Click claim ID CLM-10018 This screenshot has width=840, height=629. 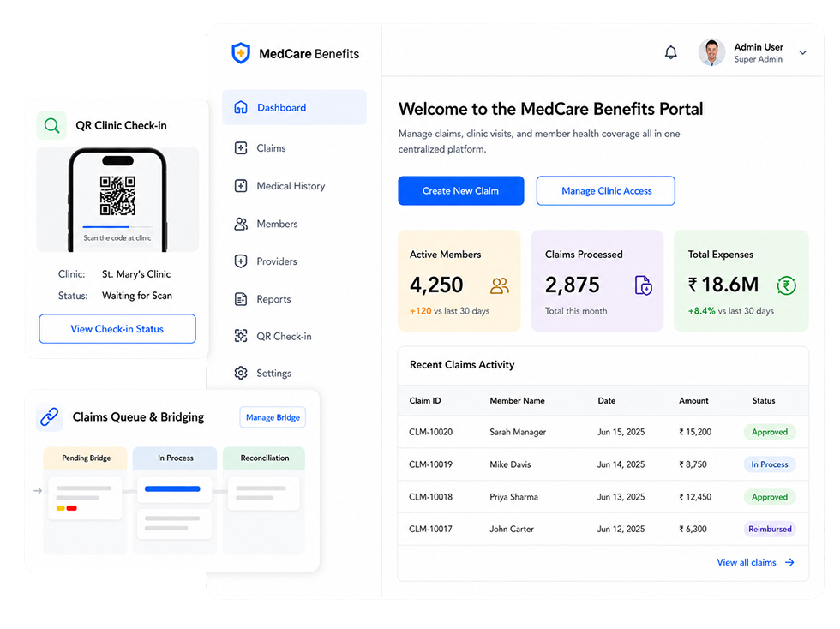point(430,497)
